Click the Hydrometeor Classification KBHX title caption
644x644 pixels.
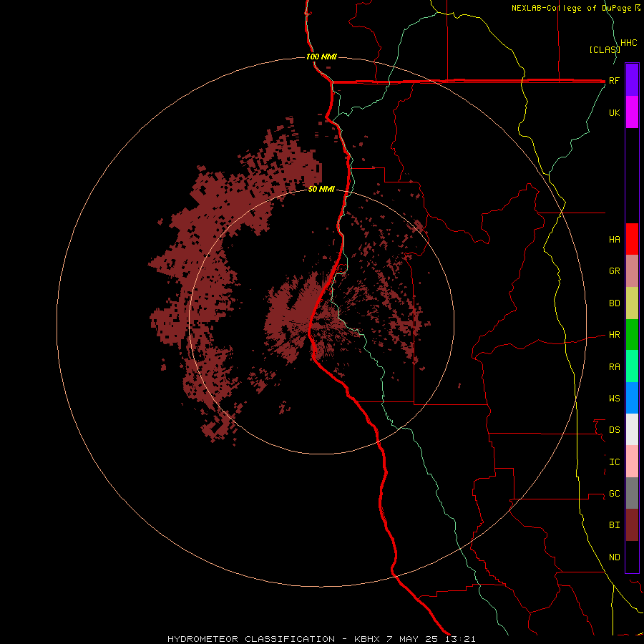[x=321, y=639]
